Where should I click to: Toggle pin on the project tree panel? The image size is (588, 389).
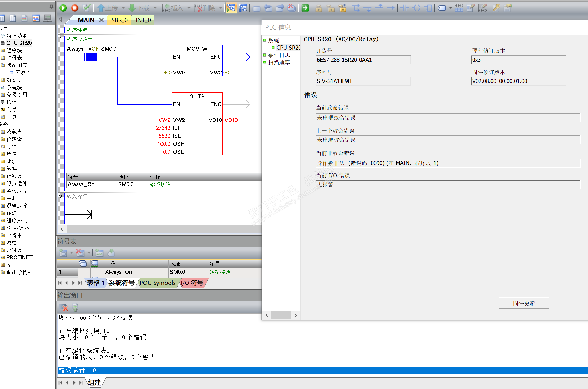click(52, 6)
